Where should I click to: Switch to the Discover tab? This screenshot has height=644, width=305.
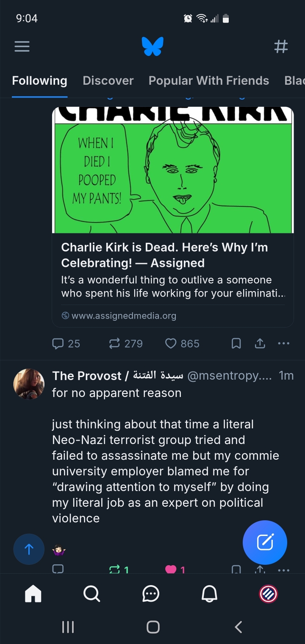click(108, 80)
